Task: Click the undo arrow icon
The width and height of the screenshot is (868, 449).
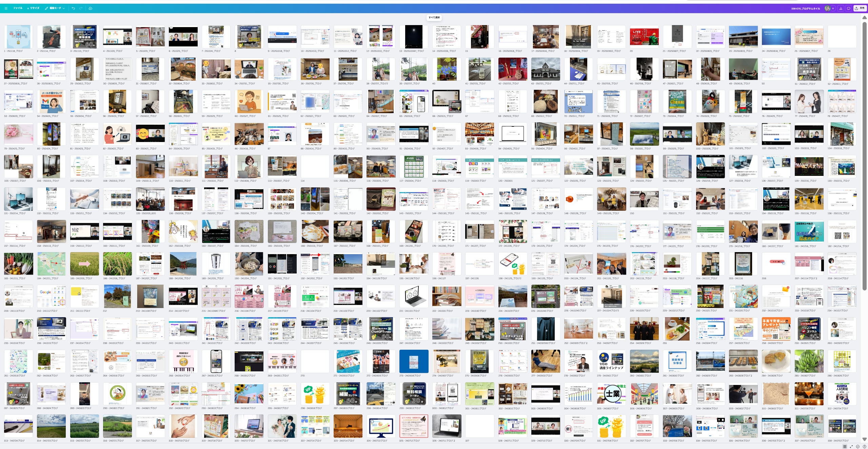Action: point(73,8)
